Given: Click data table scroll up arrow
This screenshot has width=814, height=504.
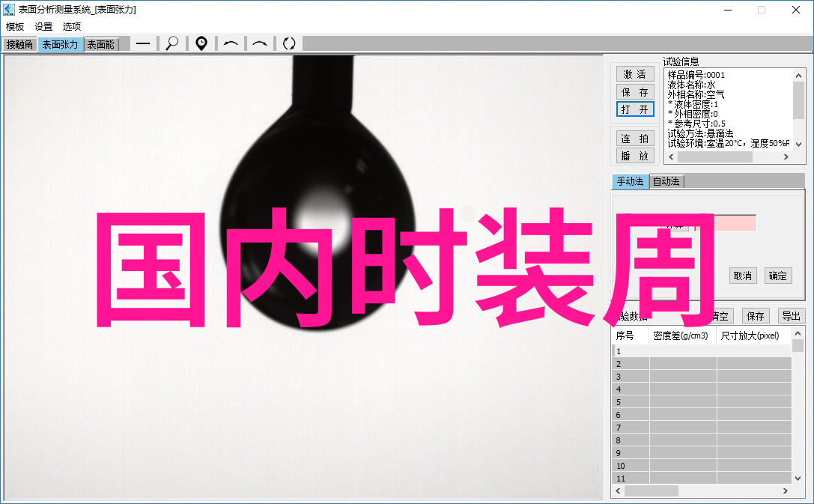Looking at the screenshot, I should tap(798, 333).
